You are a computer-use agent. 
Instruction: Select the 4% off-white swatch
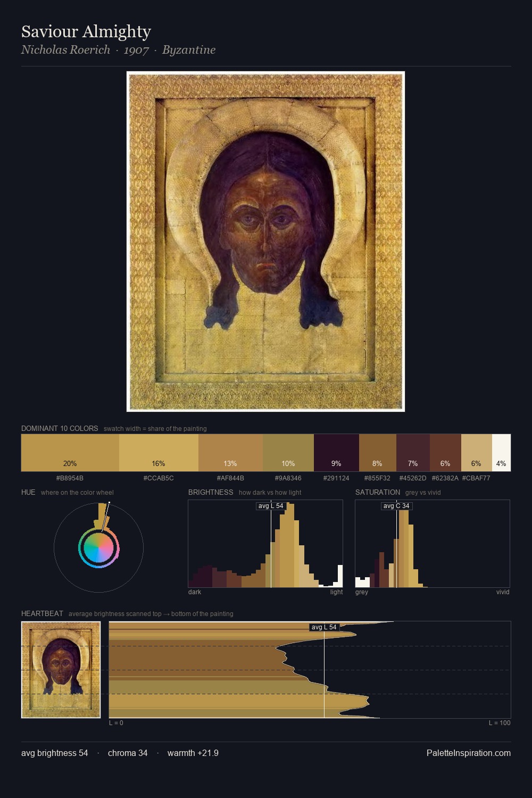pos(501,453)
